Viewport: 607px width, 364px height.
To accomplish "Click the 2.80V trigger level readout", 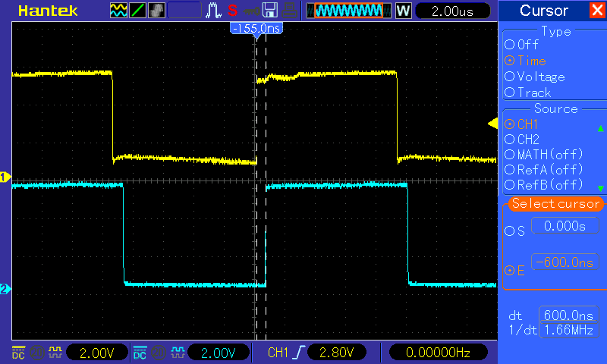I will pos(337,353).
